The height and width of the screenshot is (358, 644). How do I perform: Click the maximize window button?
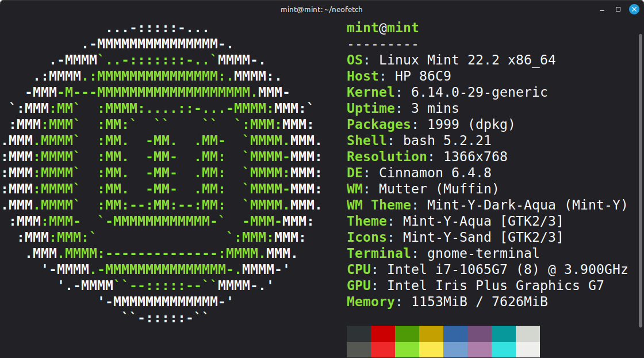click(618, 9)
